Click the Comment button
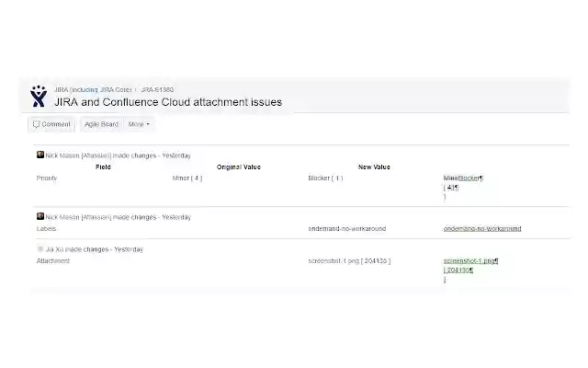The image size is (588, 368). pyautogui.click(x=51, y=124)
